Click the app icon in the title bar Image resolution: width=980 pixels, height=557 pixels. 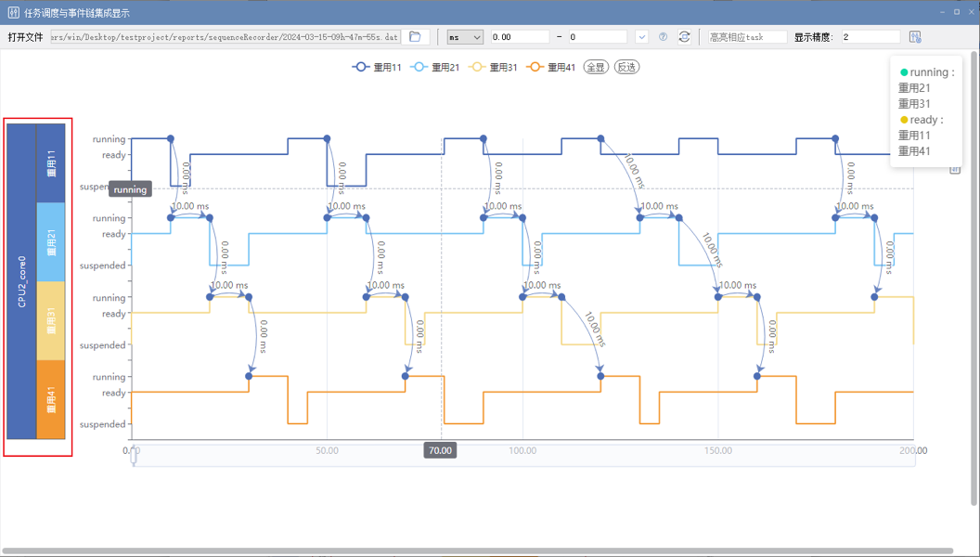point(13,12)
